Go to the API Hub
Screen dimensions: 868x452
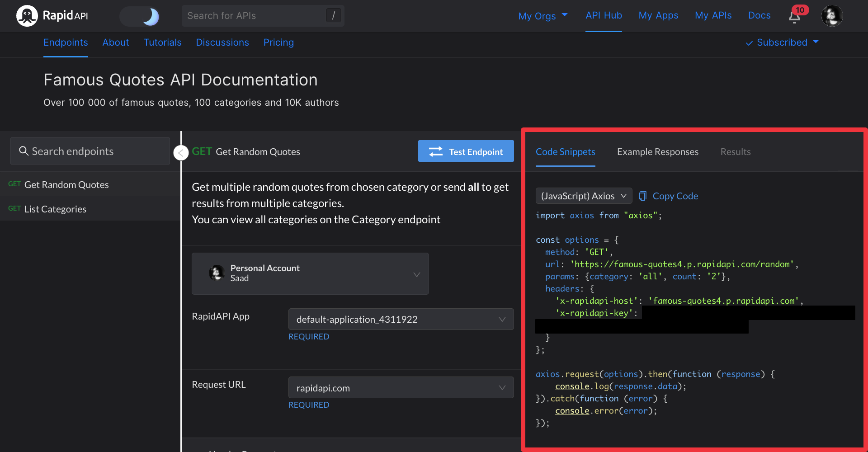point(604,15)
